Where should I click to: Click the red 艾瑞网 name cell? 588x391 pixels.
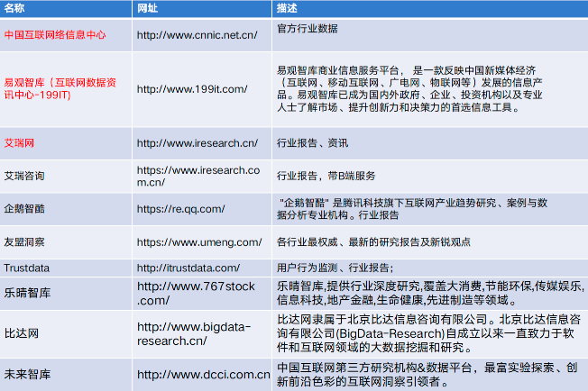tap(22, 143)
